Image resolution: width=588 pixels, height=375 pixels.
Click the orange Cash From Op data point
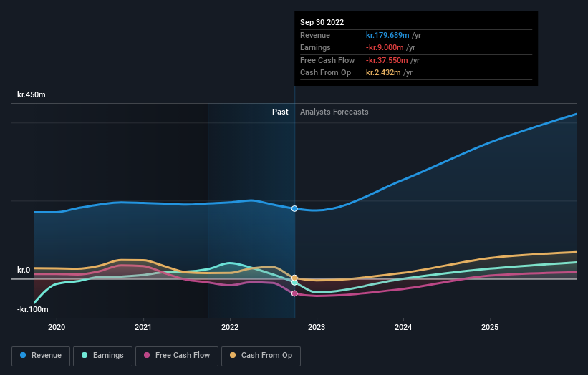pyautogui.click(x=295, y=278)
